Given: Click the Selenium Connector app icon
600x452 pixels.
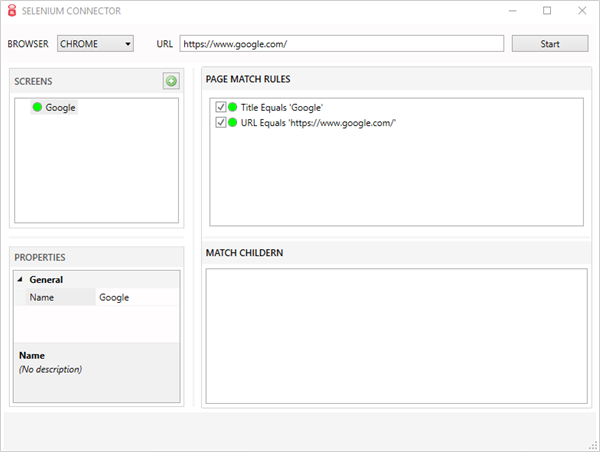Looking at the screenshot, I should point(12,11).
